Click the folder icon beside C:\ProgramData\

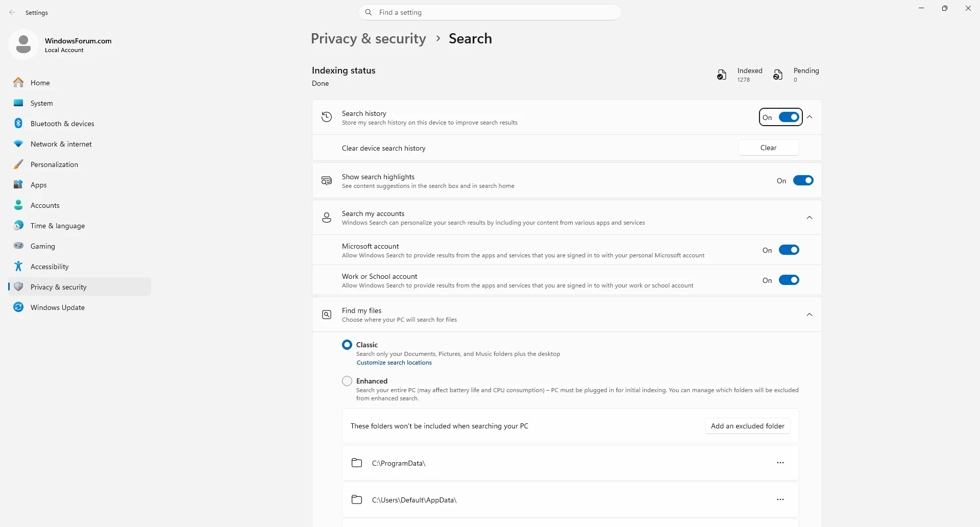[x=357, y=463]
